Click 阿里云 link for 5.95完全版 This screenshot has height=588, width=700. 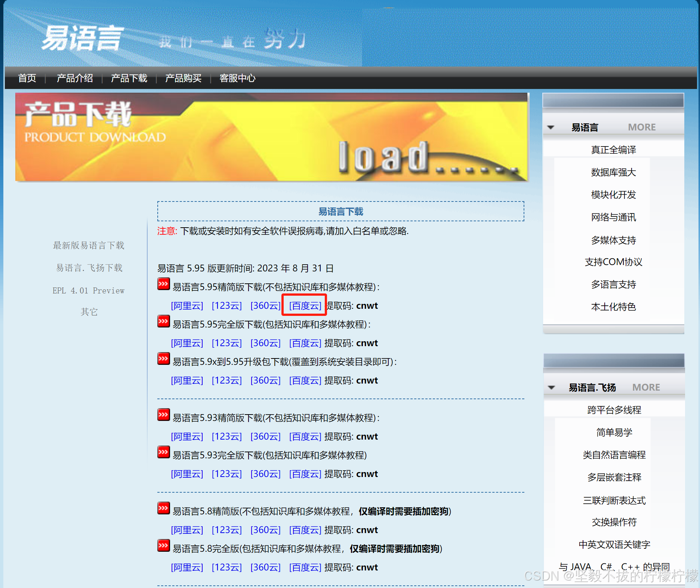(187, 343)
